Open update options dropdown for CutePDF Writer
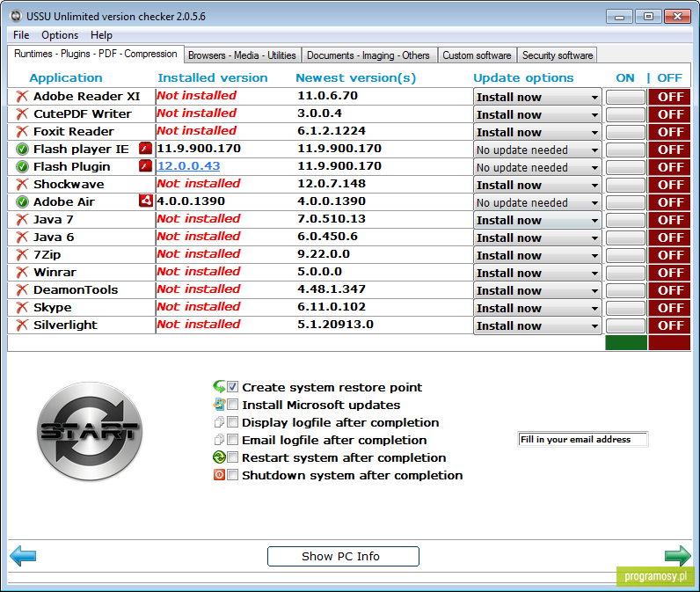Viewport: 700px width, 592px height. (x=537, y=114)
